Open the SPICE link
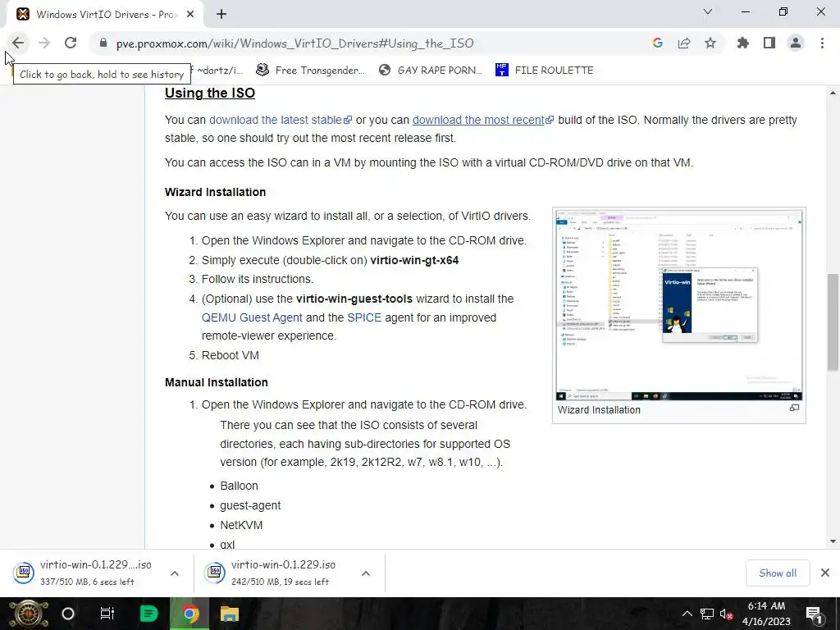Image resolution: width=840 pixels, height=630 pixels. click(364, 317)
